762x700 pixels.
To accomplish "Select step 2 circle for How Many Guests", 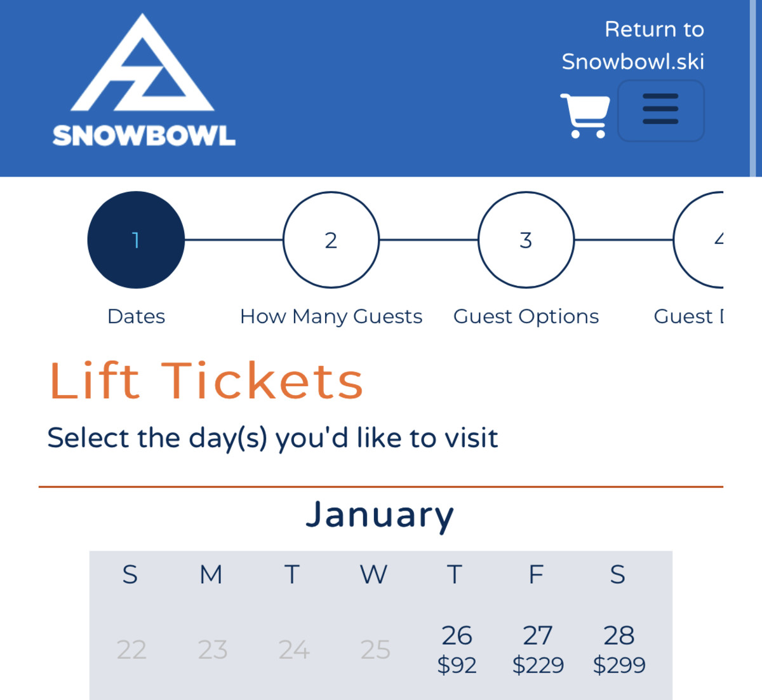I will pos(331,240).
